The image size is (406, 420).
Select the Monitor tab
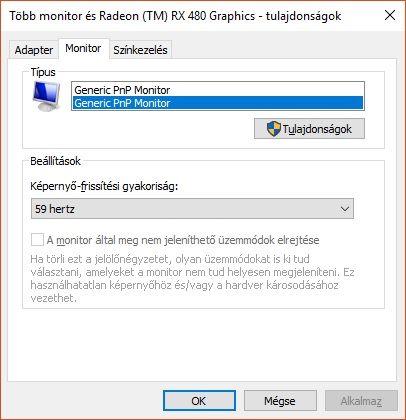click(x=83, y=49)
